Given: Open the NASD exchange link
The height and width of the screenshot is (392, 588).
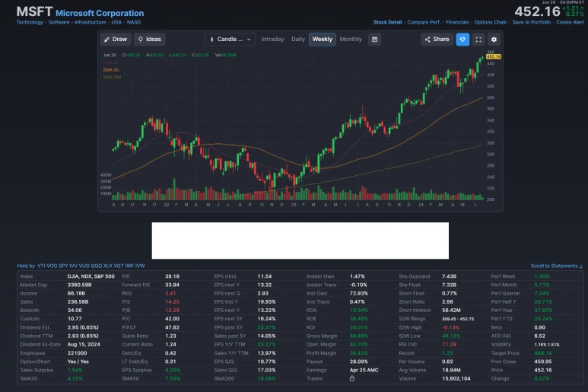Looking at the screenshot, I should 134,22.
